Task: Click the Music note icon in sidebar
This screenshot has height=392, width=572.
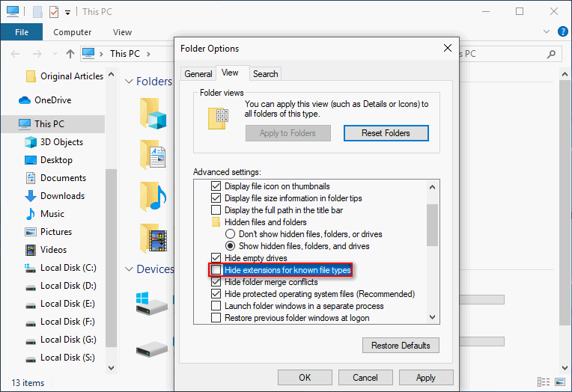Action: pyautogui.click(x=31, y=214)
